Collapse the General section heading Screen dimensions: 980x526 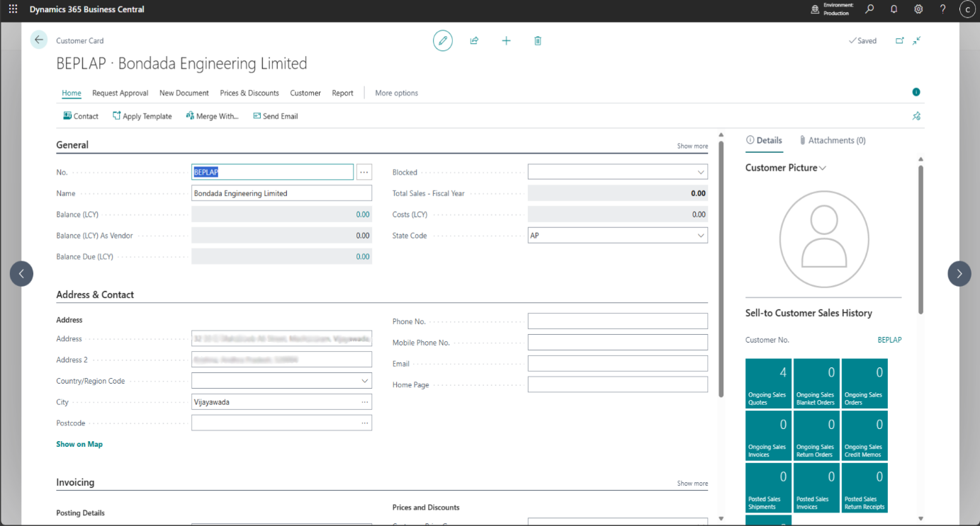tap(72, 144)
